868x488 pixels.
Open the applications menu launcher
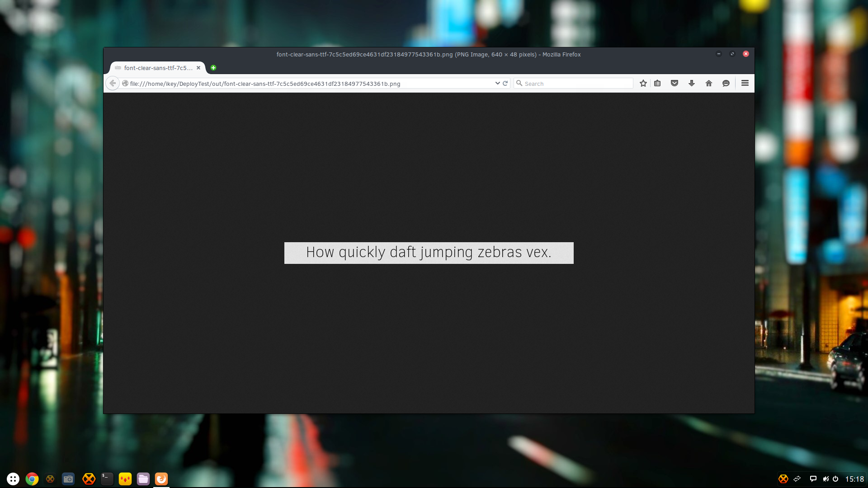(13, 479)
